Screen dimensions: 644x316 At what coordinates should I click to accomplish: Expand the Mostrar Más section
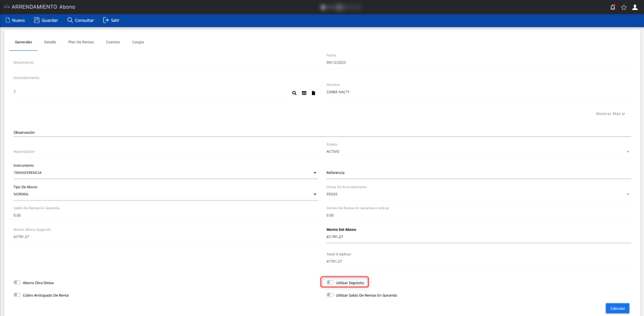click(x=610, y=114)
